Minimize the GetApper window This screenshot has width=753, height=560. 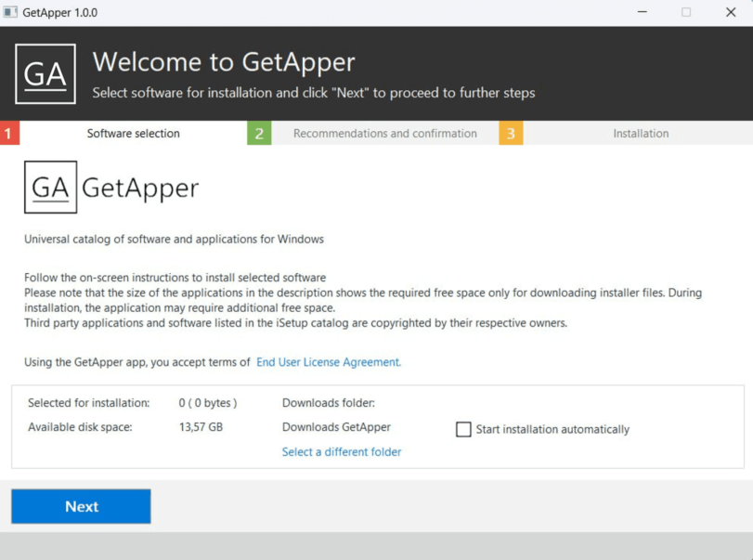click(x=643, y=12)
